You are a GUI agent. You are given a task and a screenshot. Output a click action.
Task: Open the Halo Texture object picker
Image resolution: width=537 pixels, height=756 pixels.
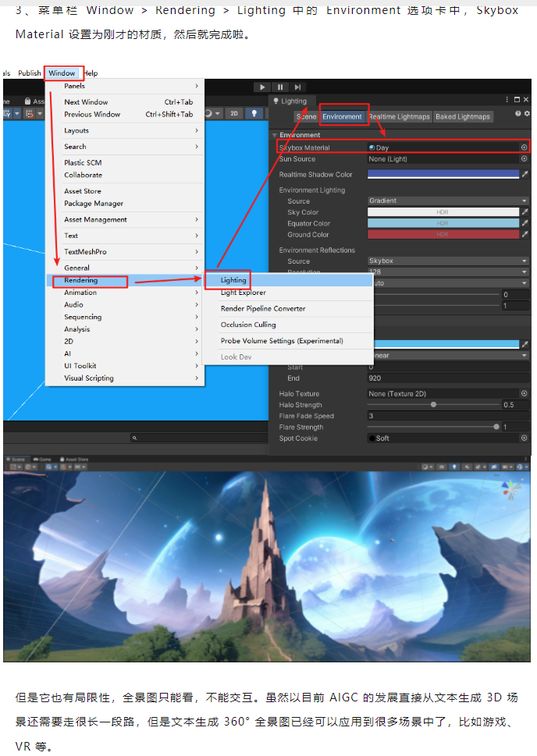pyautogui.click(x=524, y=393)
